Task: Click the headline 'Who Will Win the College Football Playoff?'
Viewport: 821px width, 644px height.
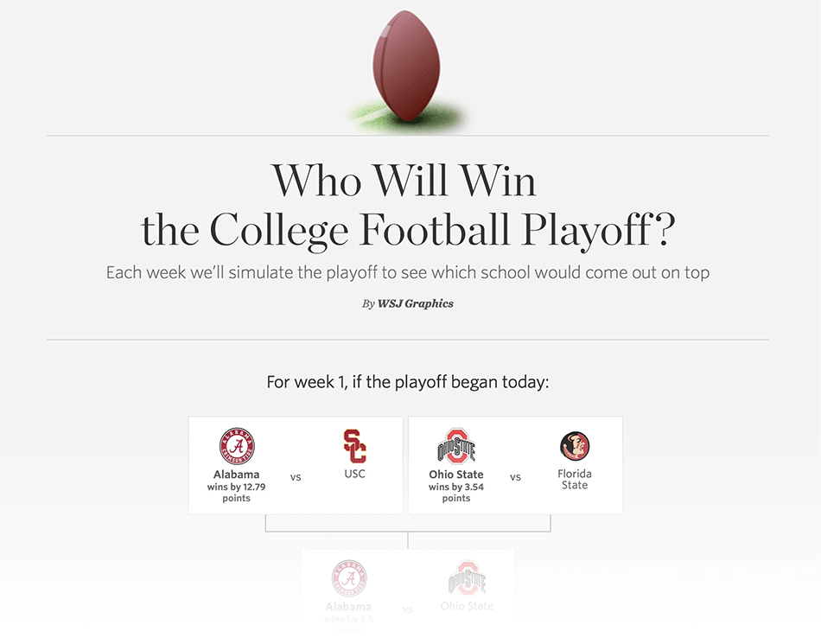Action: point(408,204)
